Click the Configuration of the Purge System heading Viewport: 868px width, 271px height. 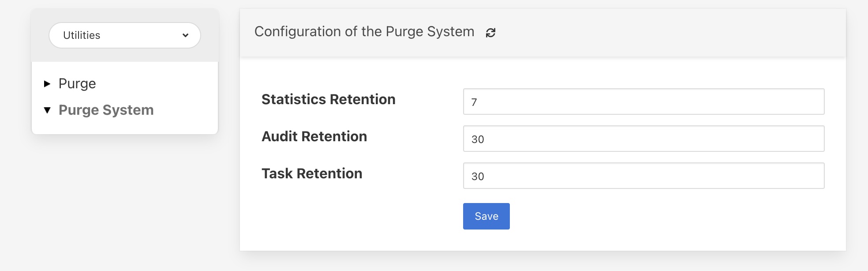pos(364,31)
